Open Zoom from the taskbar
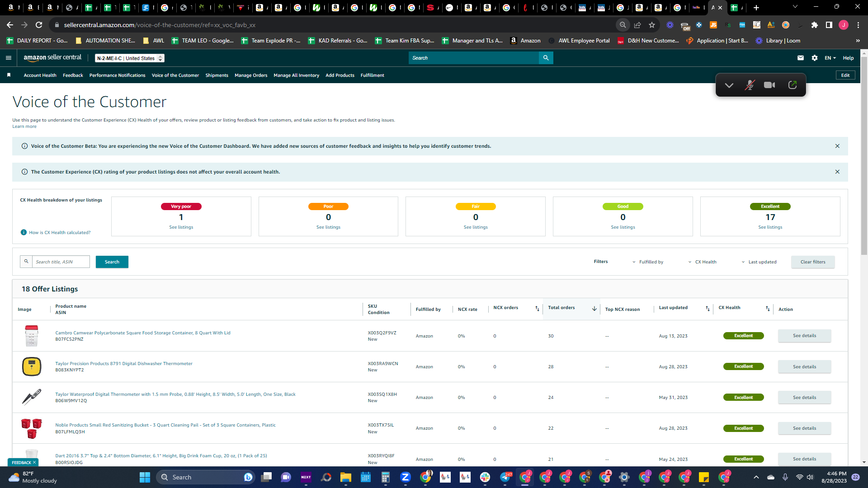The image size is (868, 488). pyautogui.click(x=405, y=477)
